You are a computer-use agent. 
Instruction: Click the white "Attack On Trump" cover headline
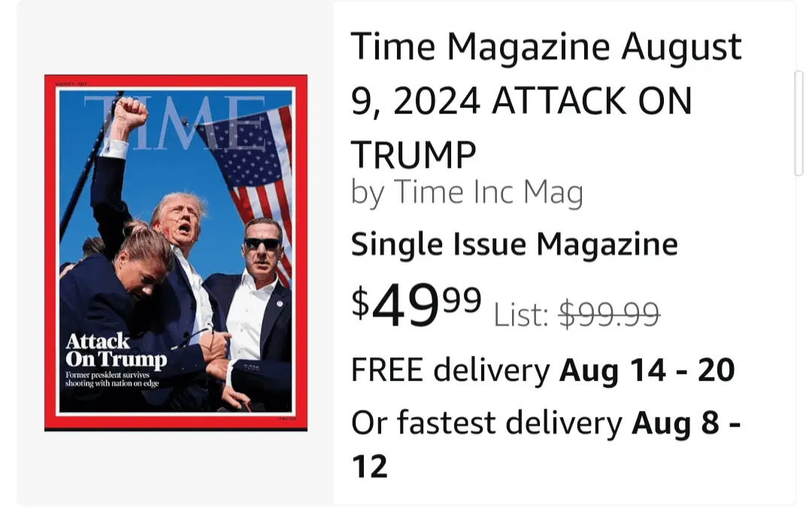pos(115,351)
